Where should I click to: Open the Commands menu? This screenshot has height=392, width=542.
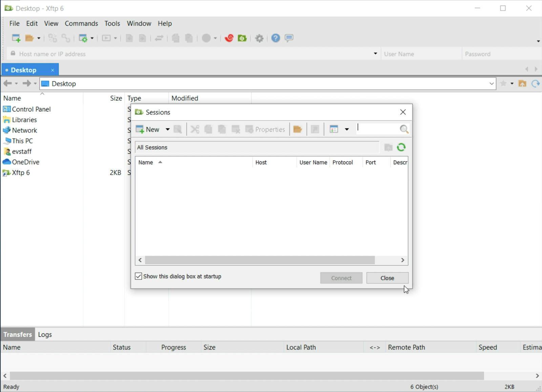click(81, 23)
